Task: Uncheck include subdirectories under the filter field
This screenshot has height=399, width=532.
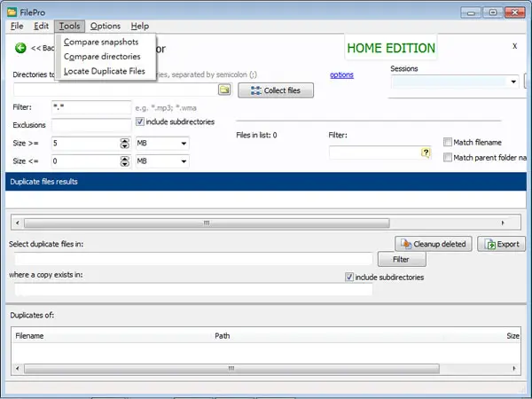Action: [140, 121]
